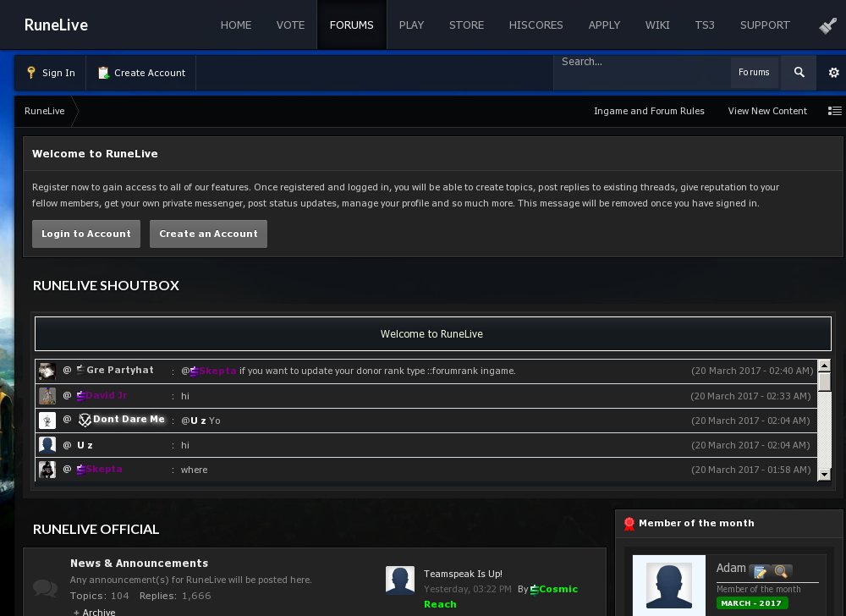
Task: Click the Create Account person icon
Action: [104, 73]
